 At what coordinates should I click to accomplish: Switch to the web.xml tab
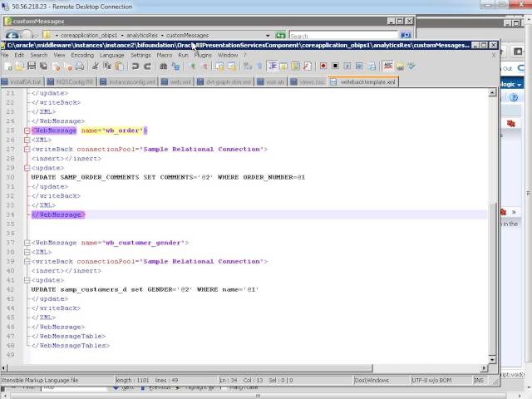coord(176,81)
